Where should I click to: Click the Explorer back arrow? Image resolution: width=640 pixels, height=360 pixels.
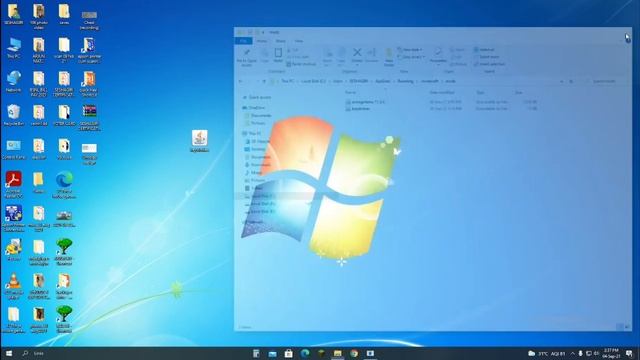pyautogui.click(x=240, y=81)
